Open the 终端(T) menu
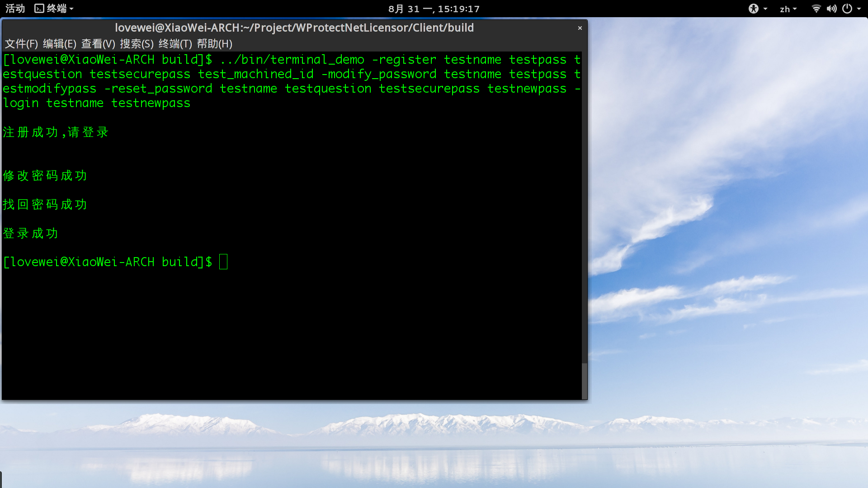 pyautogui.click(x=175, y=44)
